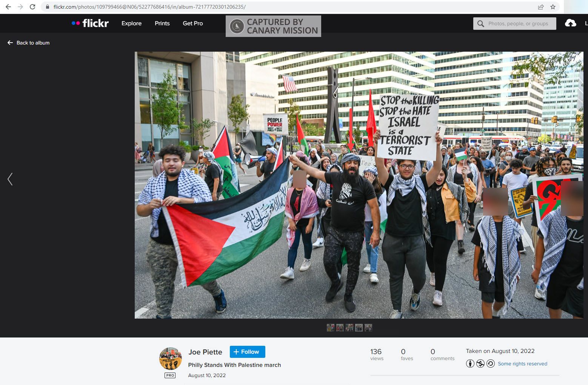
Task: Follow Joe Piette
Action: (247, 352)
